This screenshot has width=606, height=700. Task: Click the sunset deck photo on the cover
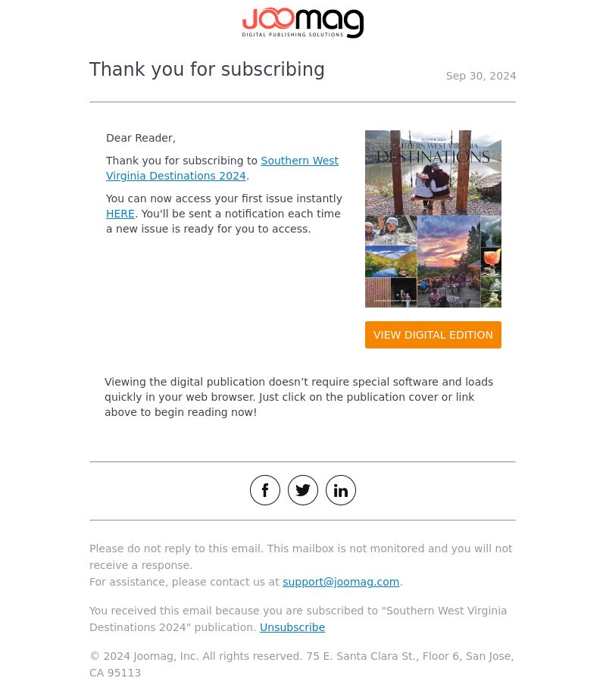click(448, 261)
